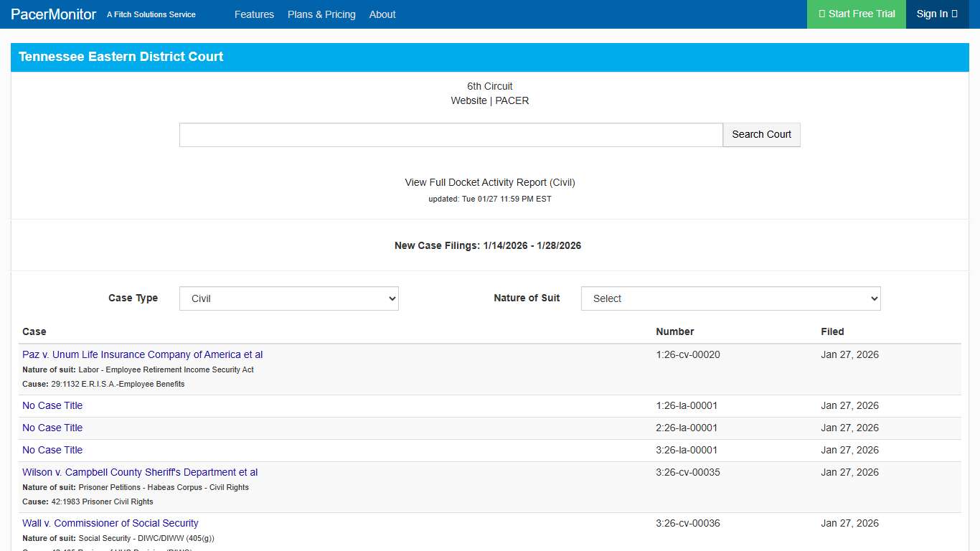Open Wilson v. Campbell County Sheriff's case
The width and height of the screenshot is (980, 551).
coord(140,472)
